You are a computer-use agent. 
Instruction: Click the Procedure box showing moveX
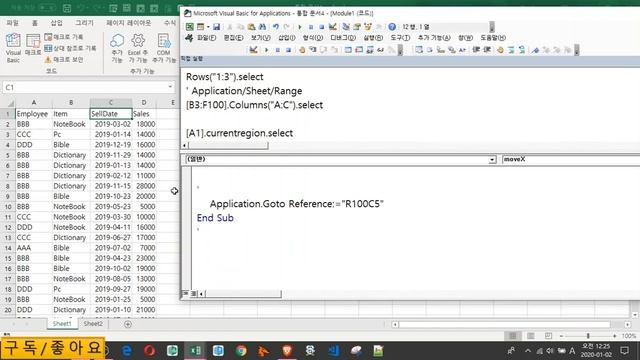pos(571,160)
